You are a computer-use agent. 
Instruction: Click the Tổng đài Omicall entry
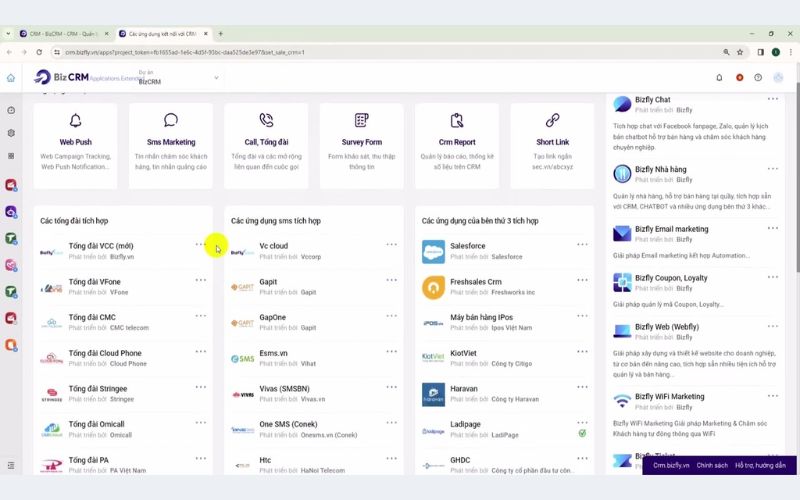point(122,430)
